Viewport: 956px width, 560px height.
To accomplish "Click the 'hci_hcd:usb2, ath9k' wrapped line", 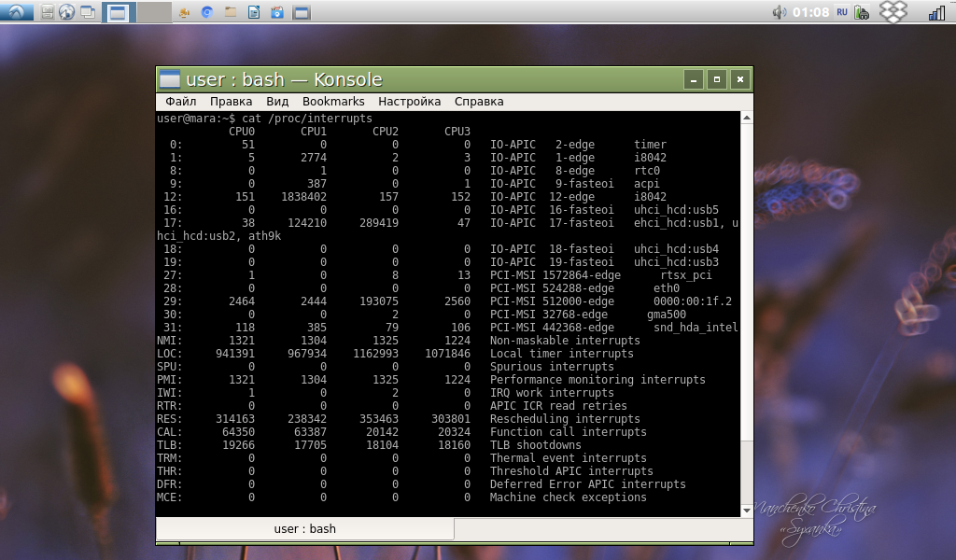I will pyautogui.click(x=218, y=236).
